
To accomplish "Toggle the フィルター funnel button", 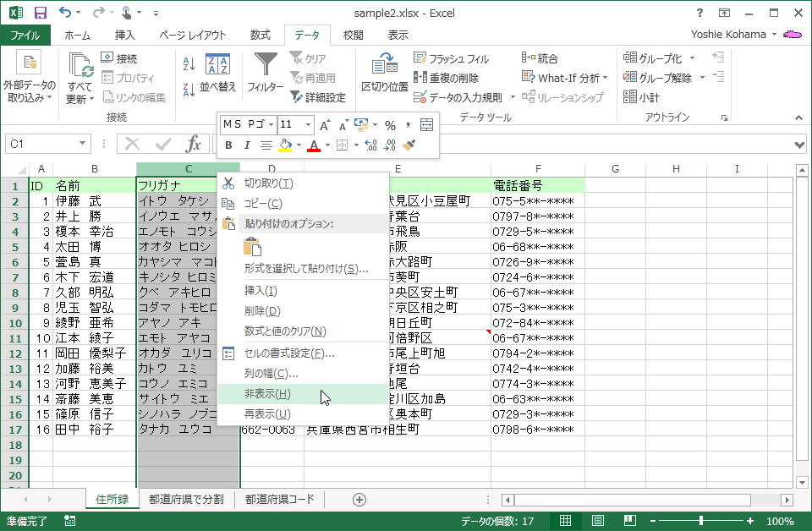I will coord(265,73).
